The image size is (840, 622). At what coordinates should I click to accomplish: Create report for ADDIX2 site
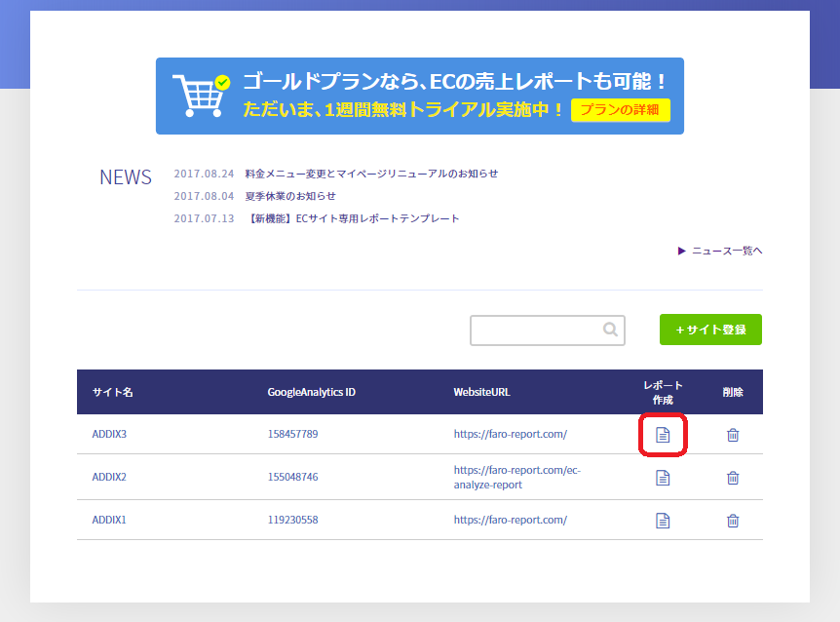(663, 478)
